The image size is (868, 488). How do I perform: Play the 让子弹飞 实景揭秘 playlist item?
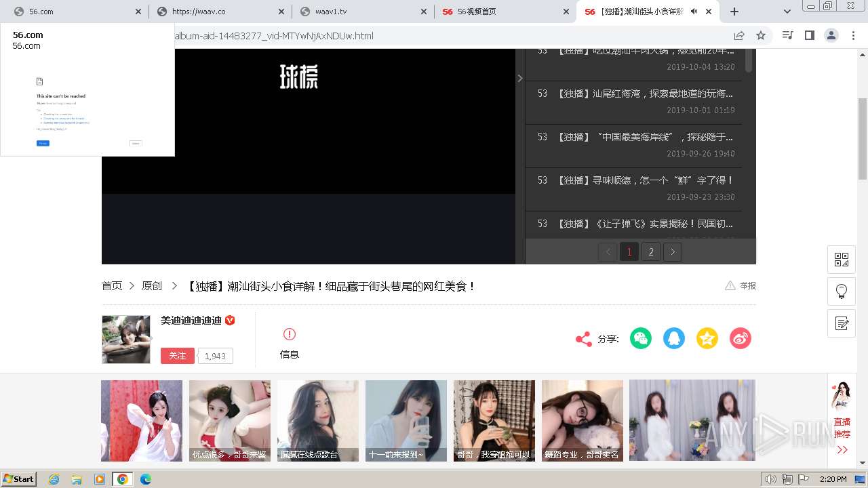pyautogui.click(x=633, y=225)
